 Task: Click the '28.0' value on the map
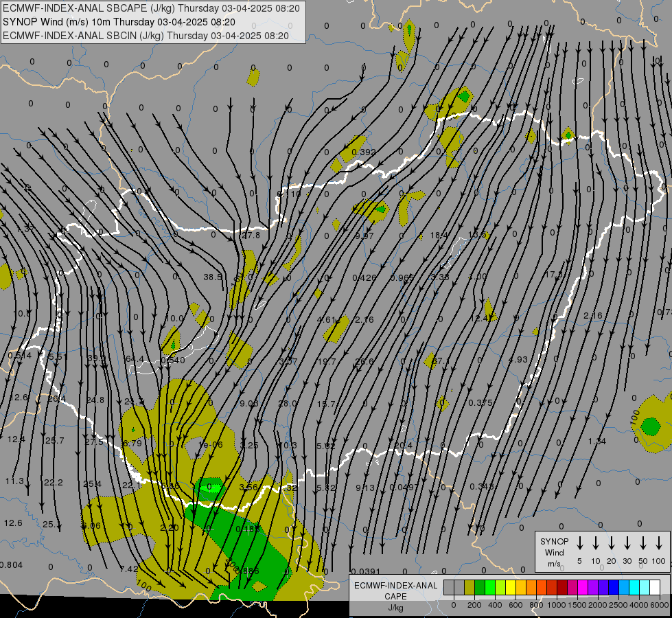click(x=287, y=404)
